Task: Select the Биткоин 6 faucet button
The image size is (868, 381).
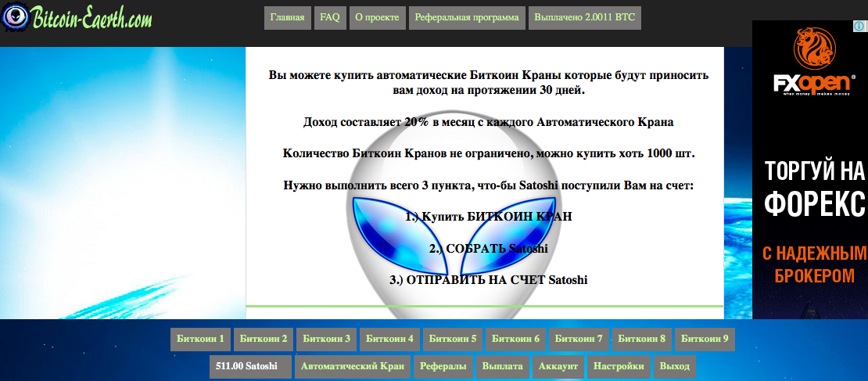Action: (515, 339)
